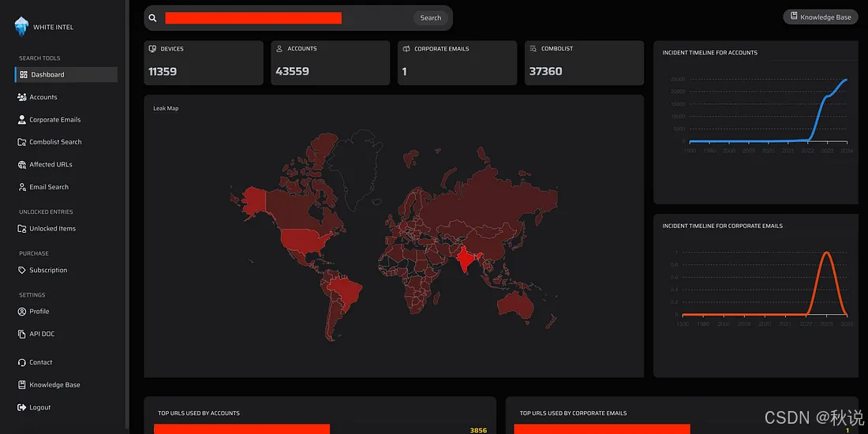Click the API DOC document icon
The height and width of the screenshot is (434, 868).
(22, 335)
